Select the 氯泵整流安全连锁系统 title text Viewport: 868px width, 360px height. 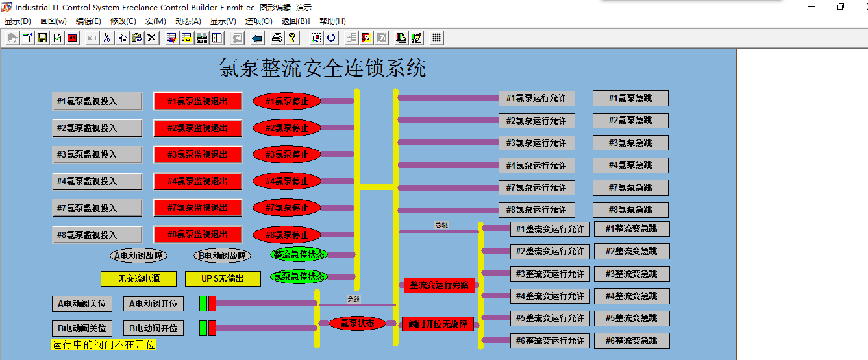pos(323,67)
